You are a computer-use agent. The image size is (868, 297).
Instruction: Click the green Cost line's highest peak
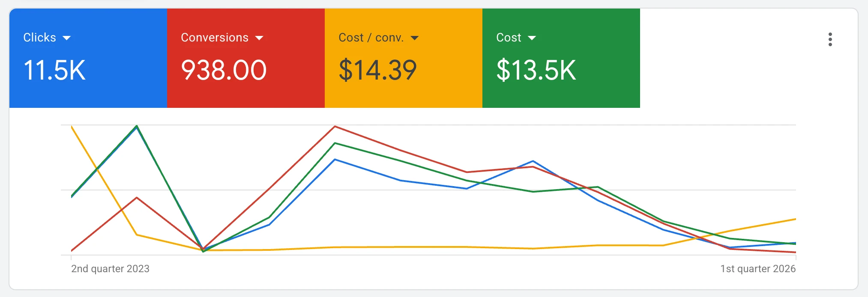(x=137, y=126)
